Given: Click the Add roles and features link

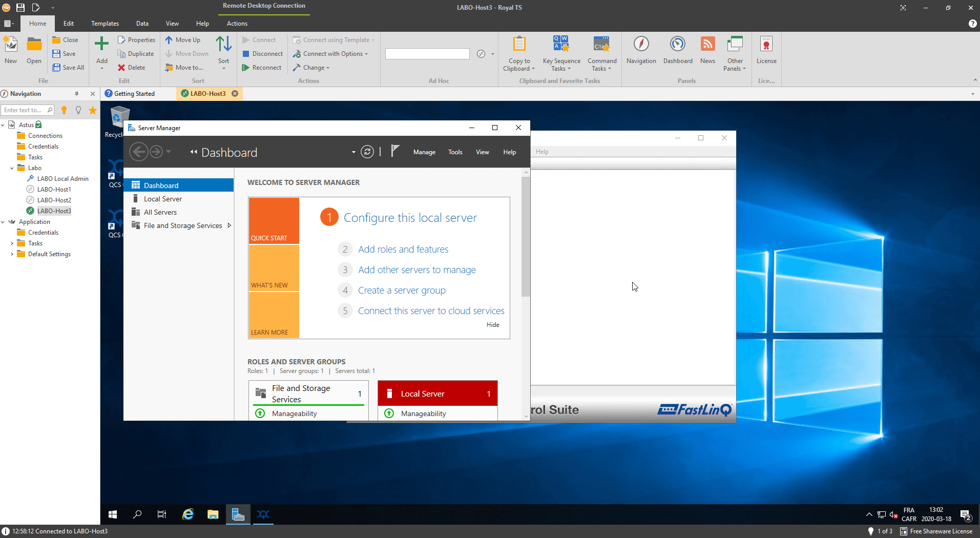Looking at the screenshot, I should coord(403,250).
